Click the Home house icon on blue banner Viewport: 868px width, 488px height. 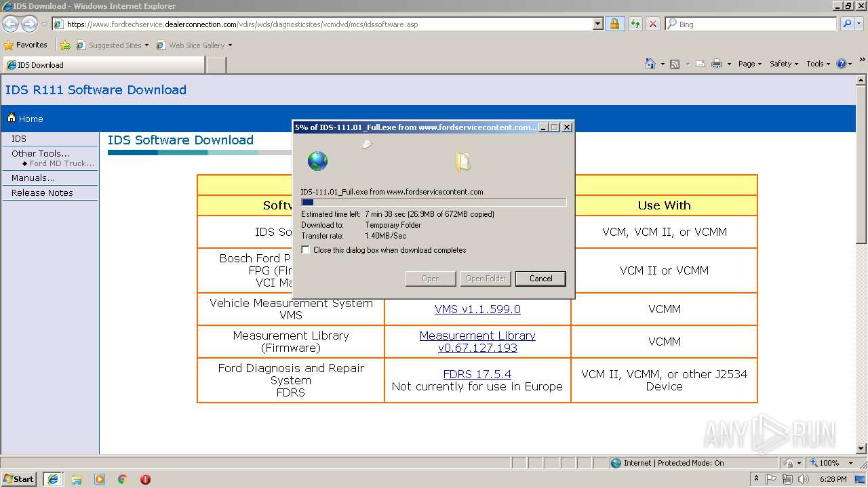pos(12,118)
